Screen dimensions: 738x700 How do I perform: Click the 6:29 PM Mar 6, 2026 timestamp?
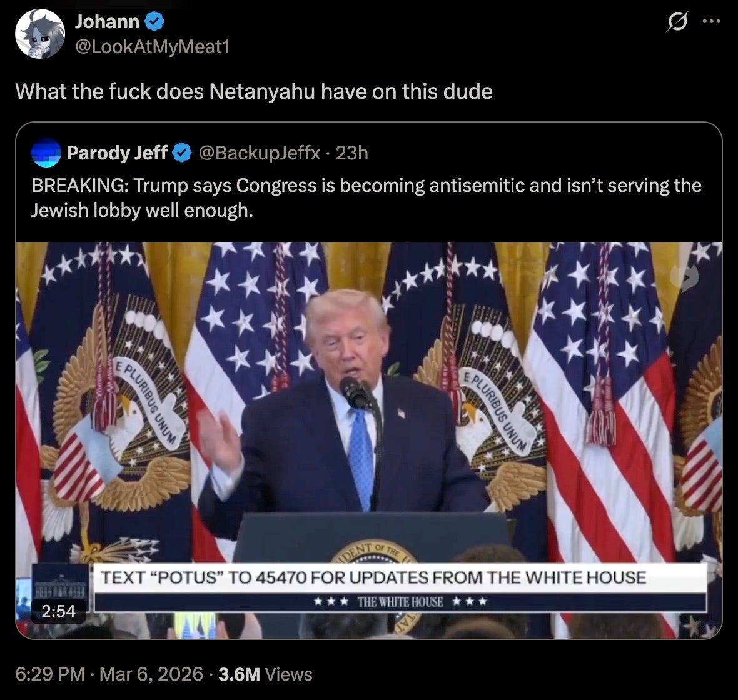[x=109, y=674]
